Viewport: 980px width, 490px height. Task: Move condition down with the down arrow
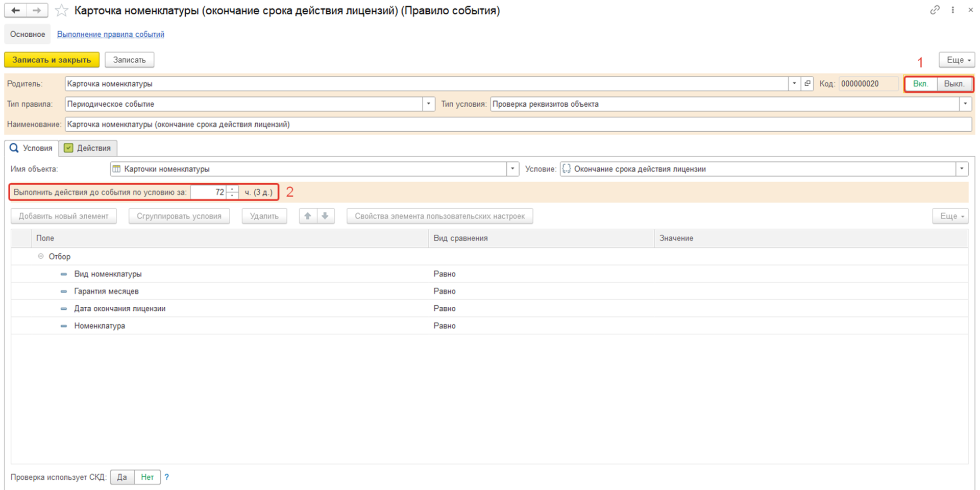point(325,216)
